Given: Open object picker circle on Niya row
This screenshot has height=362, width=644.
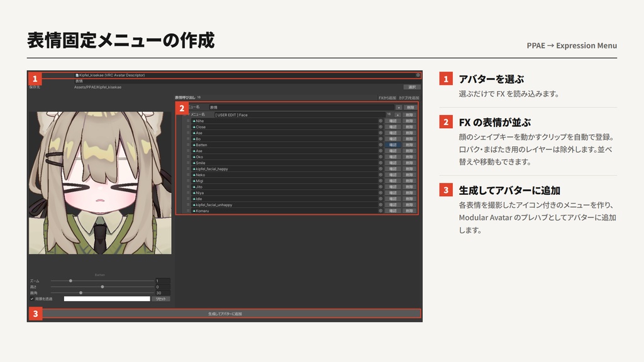Looking at the screenshot, I should [x=380, y=193].
